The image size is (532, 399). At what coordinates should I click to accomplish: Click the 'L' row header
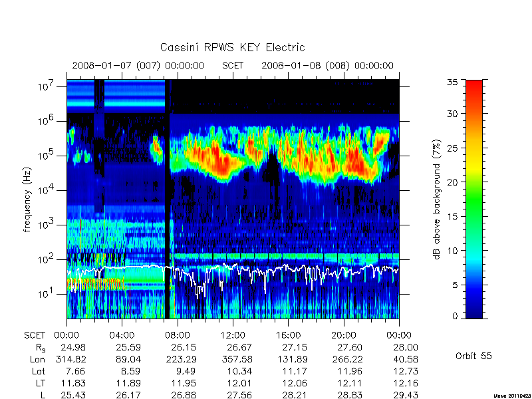click(x=43, y=395)
